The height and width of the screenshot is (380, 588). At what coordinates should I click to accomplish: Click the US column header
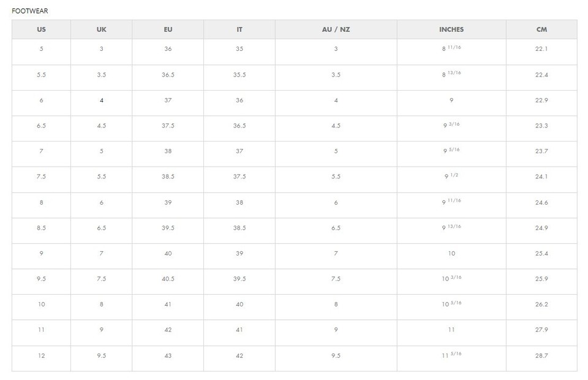(41, 29)
